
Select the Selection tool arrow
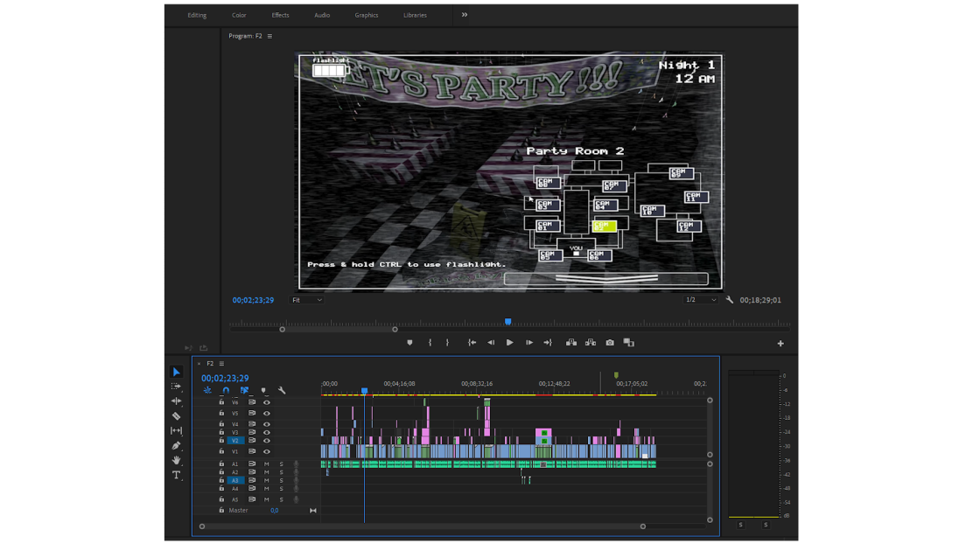(x=176, y=373)
